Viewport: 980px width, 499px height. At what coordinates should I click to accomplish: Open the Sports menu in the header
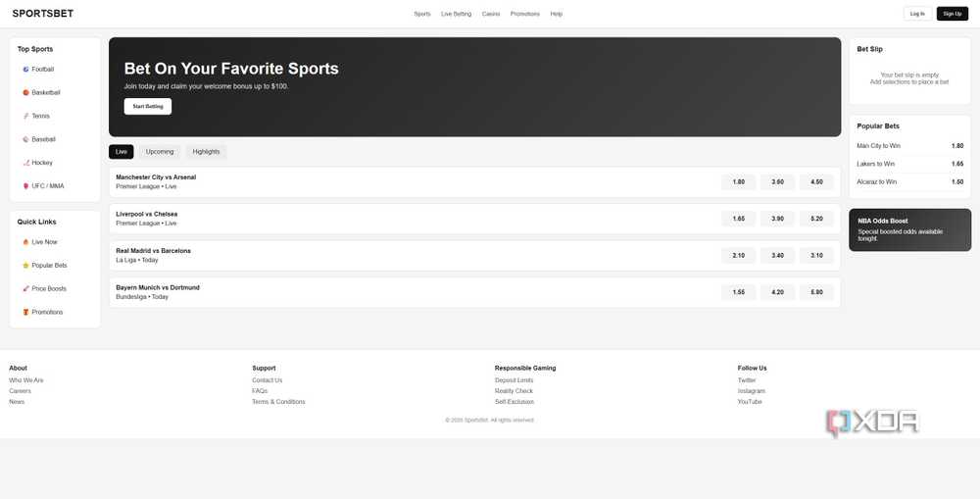421,14
